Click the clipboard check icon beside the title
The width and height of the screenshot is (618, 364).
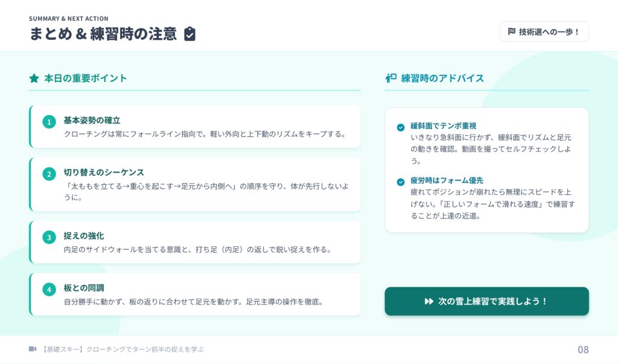pos(190,34)
